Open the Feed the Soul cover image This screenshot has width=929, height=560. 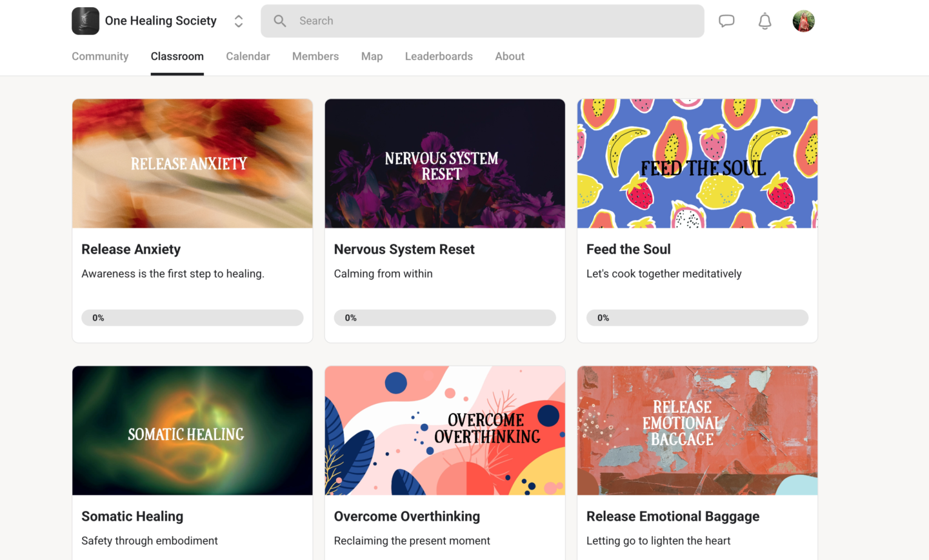[697, 163]
